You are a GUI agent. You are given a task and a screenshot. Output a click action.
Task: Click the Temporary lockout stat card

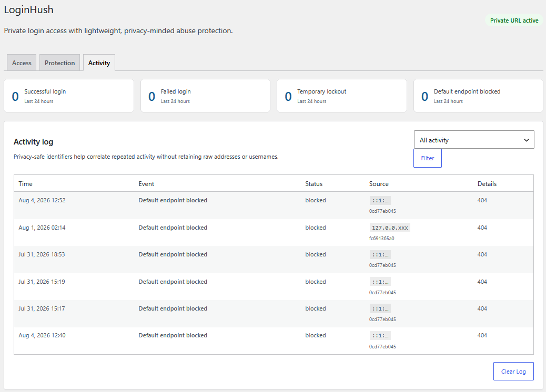coord(341,96)
